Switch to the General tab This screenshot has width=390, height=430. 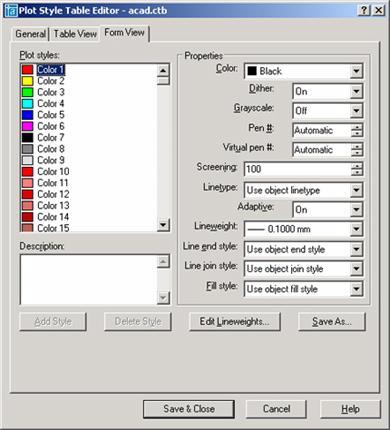[x=30, y=34]
